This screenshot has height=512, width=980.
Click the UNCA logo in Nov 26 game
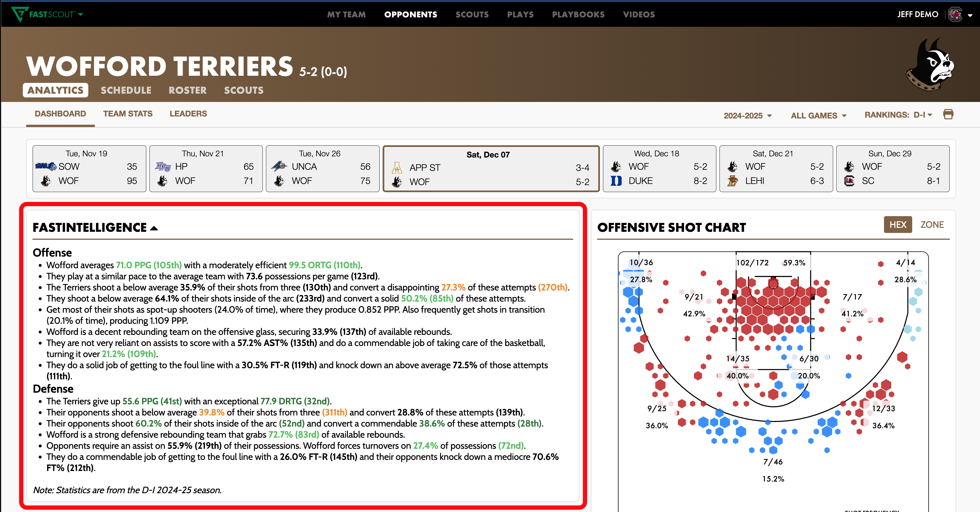pyautogui.click(x=279, y=166)
